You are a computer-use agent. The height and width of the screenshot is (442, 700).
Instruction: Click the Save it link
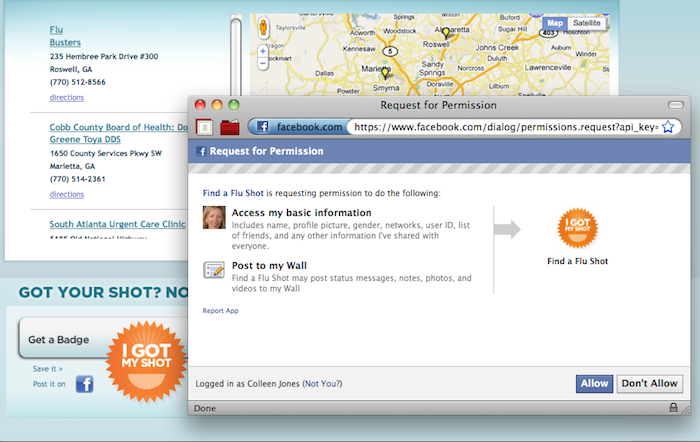tap(47, 369)
